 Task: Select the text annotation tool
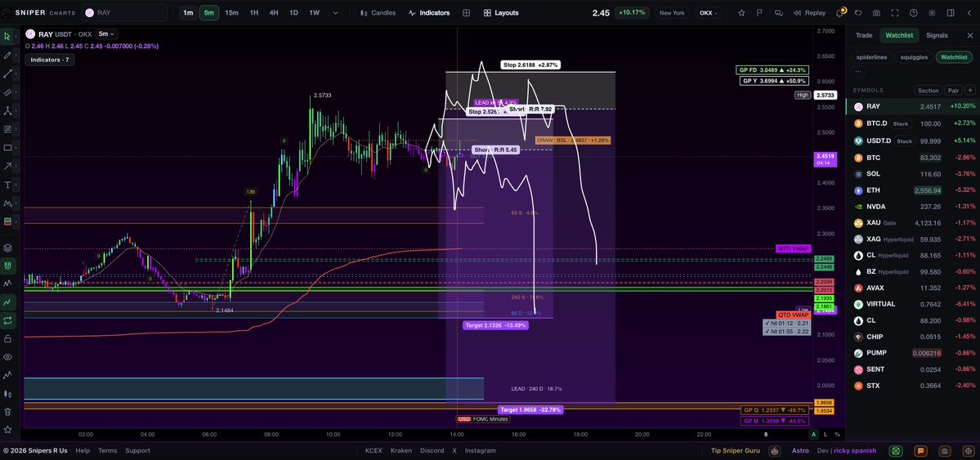[x=7, y=185]
